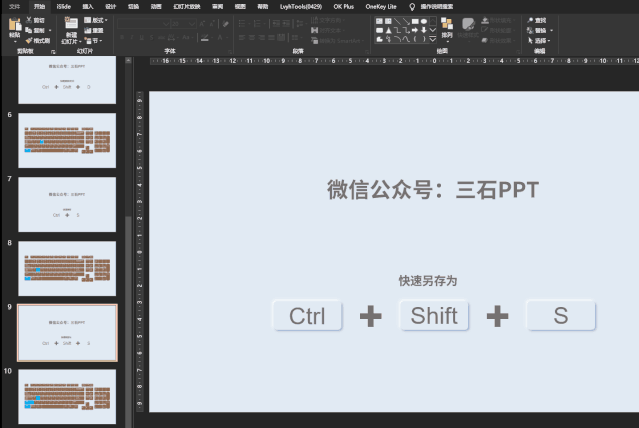Viewport: 639px width, 428px height.
Task: Toggle Underline formatting button
Action: point(141,38)
